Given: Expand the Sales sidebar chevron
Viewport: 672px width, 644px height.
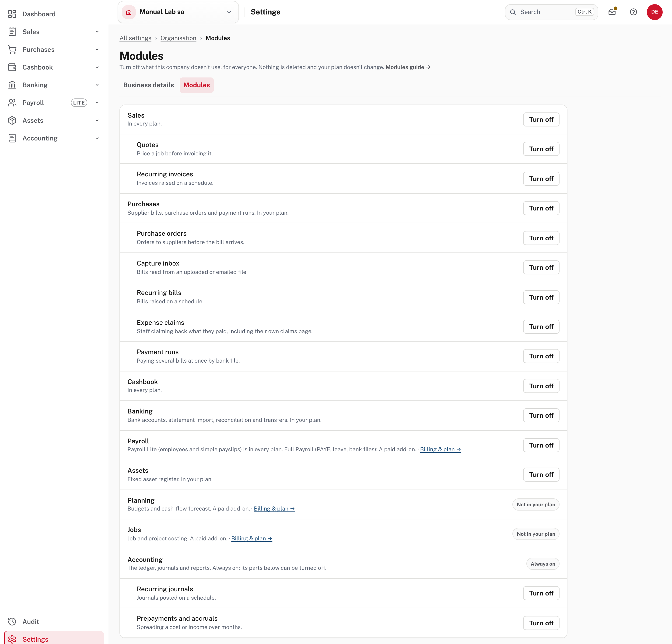Looking at the screenshot, I should pos(97,32).
